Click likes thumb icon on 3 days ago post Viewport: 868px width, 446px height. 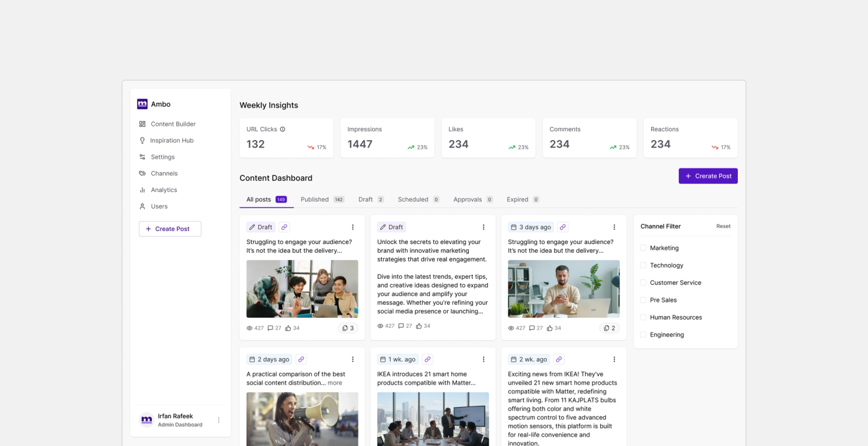tap(550, 328)
